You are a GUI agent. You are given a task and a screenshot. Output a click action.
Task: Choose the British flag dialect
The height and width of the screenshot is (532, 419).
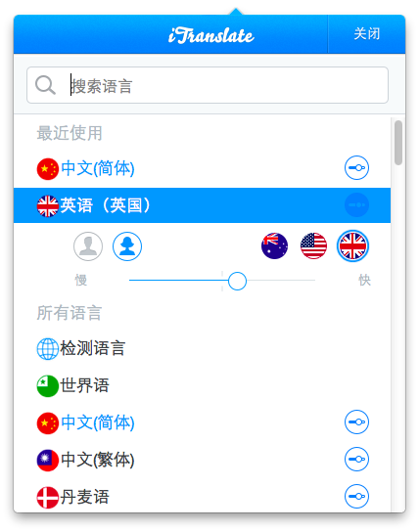coord(352,246)
